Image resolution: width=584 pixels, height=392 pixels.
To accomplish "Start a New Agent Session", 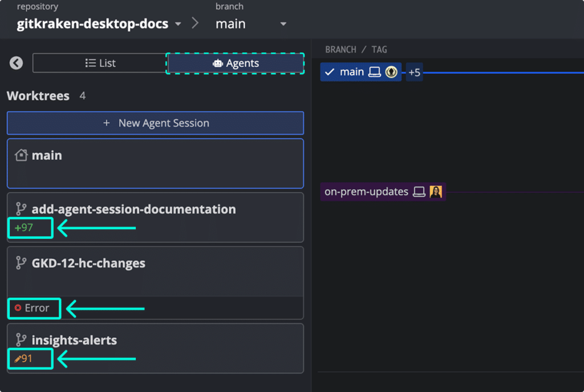I will coord(155,123).
